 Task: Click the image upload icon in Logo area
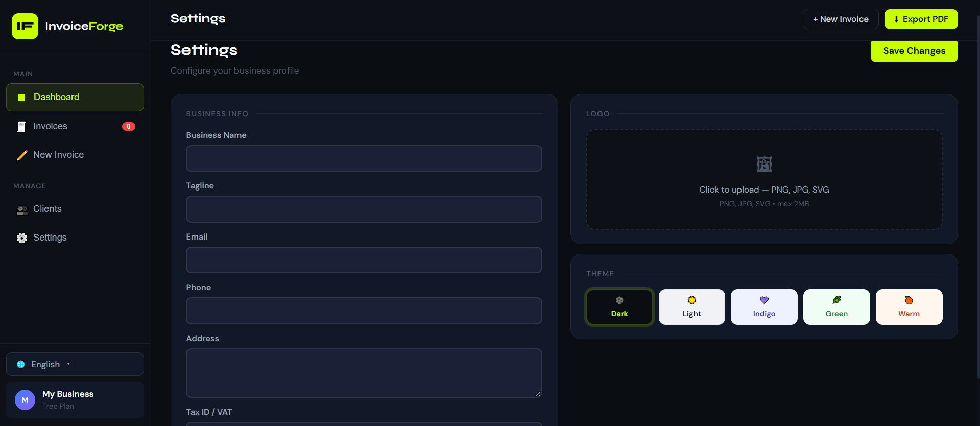[764, 164]
